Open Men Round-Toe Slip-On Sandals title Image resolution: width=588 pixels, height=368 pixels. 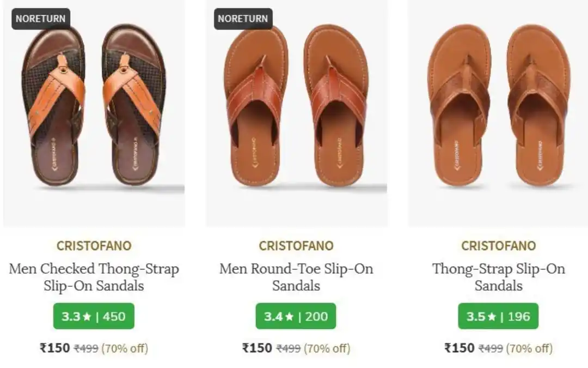pyautogui.click(x=296, y=277)
